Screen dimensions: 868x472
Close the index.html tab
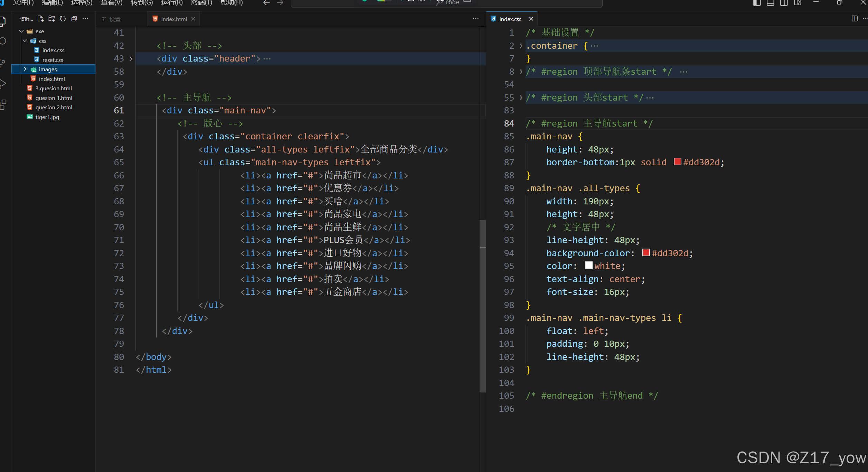coord(193,19)
